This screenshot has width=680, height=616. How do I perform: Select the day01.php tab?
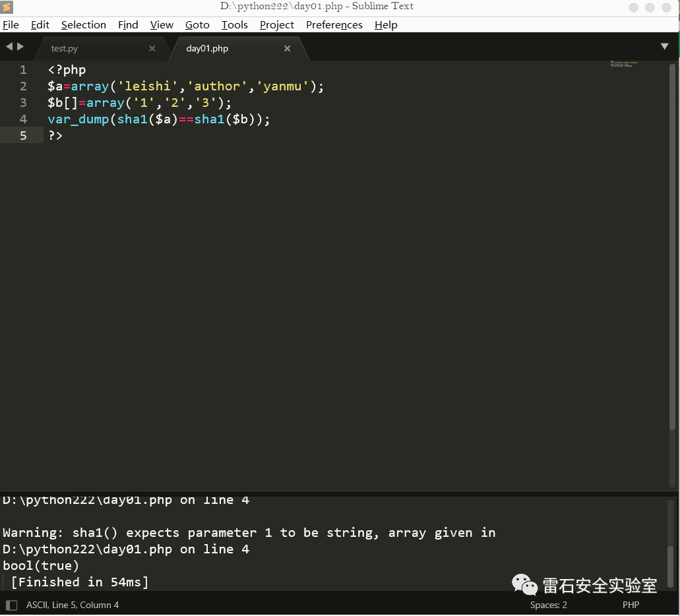pyautogui.click(x=207, y=49)
